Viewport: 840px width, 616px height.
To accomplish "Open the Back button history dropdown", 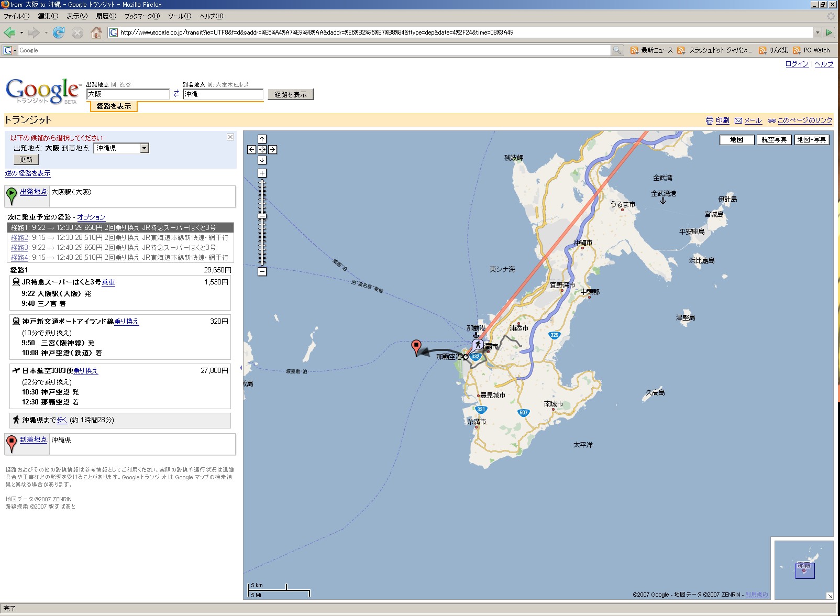I will click(x=21, y=32).
